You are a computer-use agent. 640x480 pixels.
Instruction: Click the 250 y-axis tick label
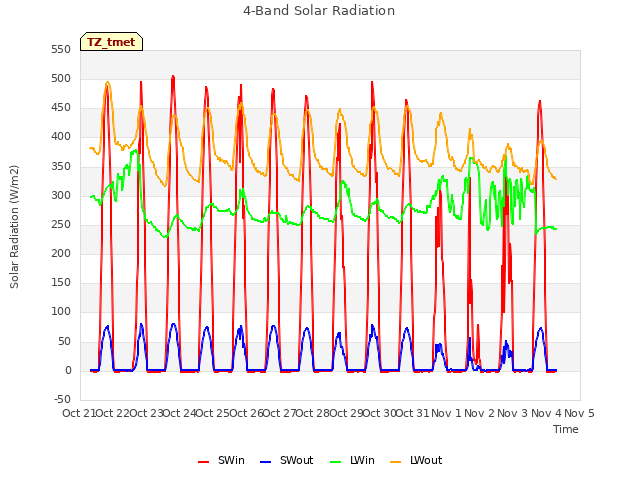[x=61, y=224]
